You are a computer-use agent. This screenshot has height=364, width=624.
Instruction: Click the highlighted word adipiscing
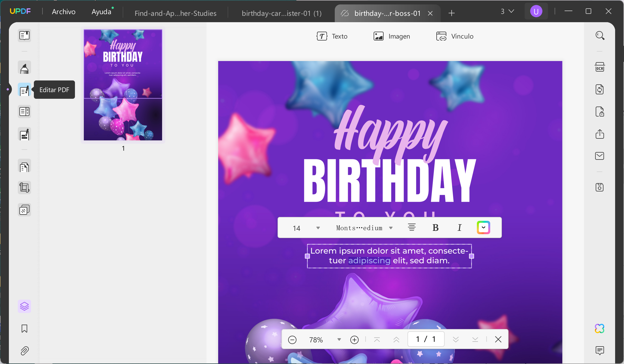click(x=369, y=261)
